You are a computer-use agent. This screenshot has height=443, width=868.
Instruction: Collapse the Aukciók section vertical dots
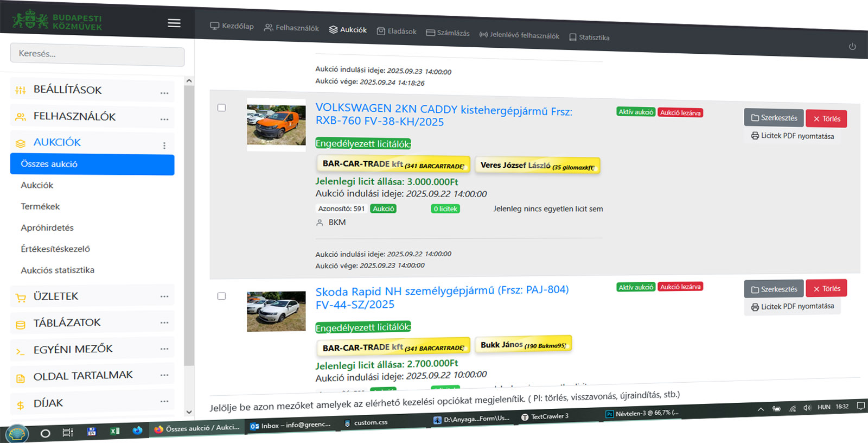click(164, 145)
